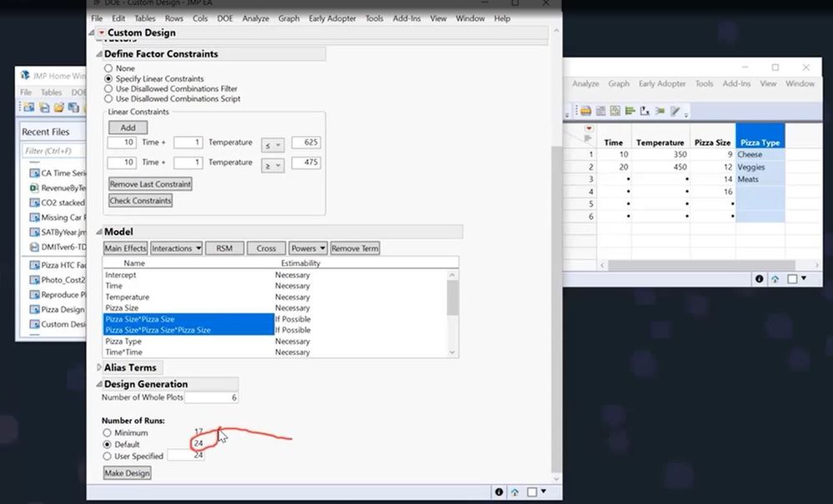Image resolution: width=833 pixels, height=504 pixels.
Task: Click the Pizza Design file icon in Recent Files
Action: (35, 309)
